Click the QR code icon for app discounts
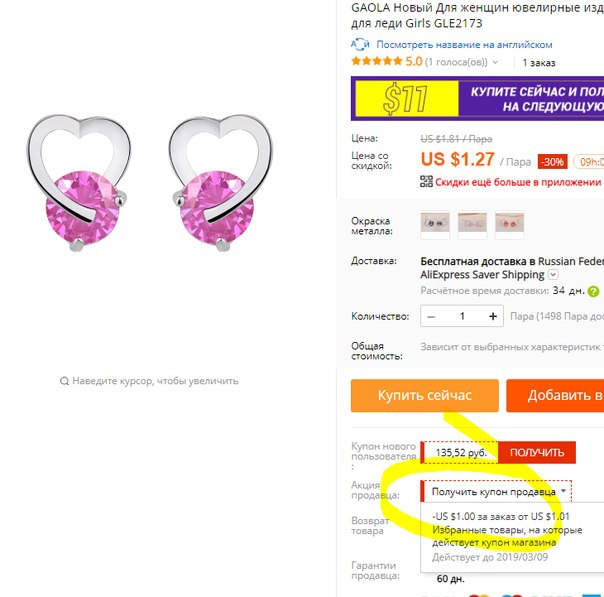 coord(426,181)
